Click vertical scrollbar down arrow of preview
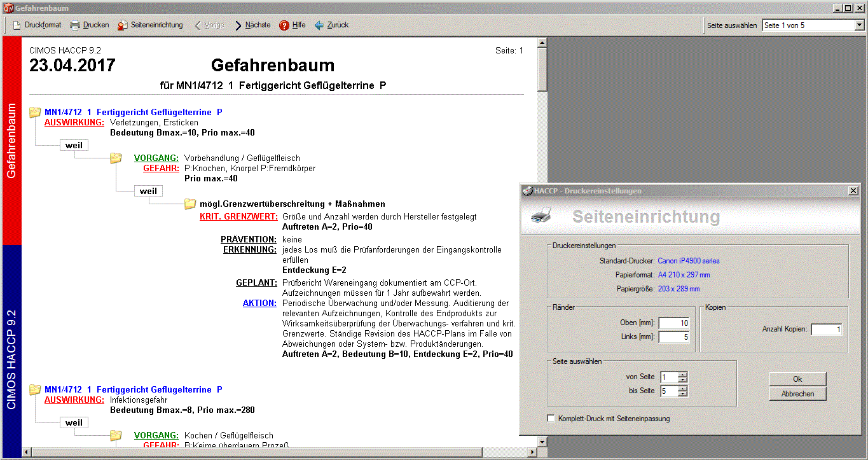Screen dimensions: 868x460 point(542,442)
